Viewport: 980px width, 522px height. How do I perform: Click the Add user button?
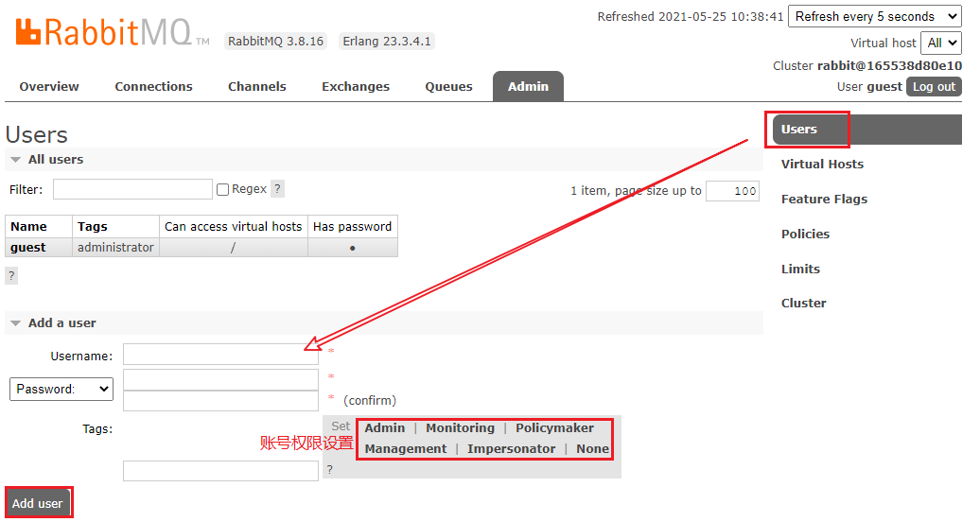tap(38, 503)
